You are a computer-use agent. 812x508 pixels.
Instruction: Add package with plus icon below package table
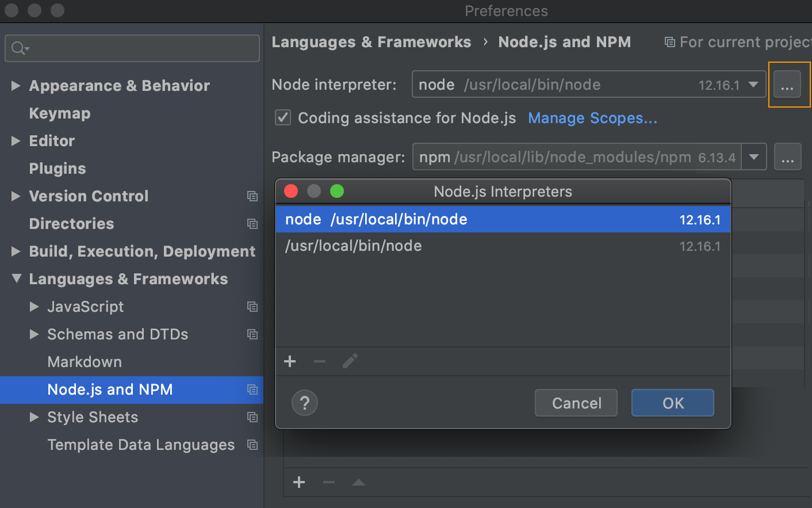299,482
